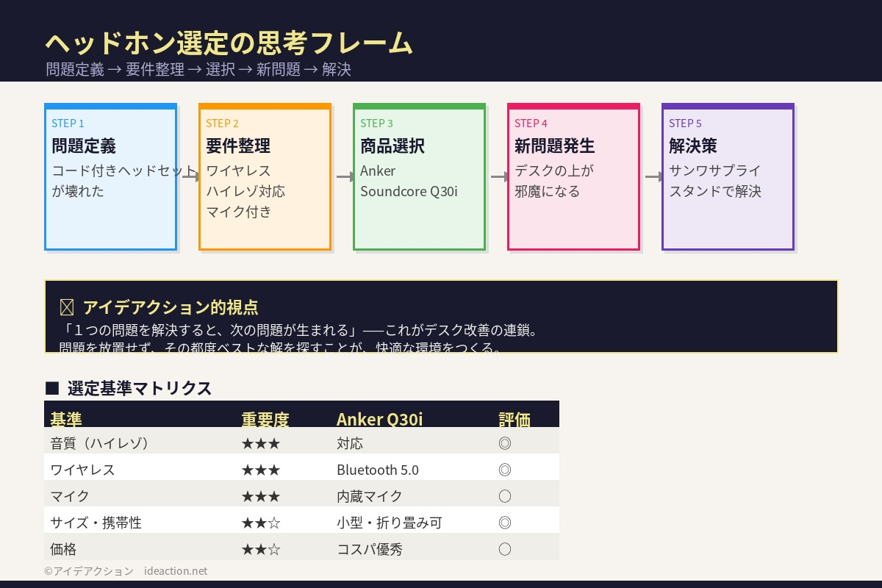The height and width of the screenshot is (588, 882).
Task: Click the two-star rating in the 価格 row
Action: [260, 549]
